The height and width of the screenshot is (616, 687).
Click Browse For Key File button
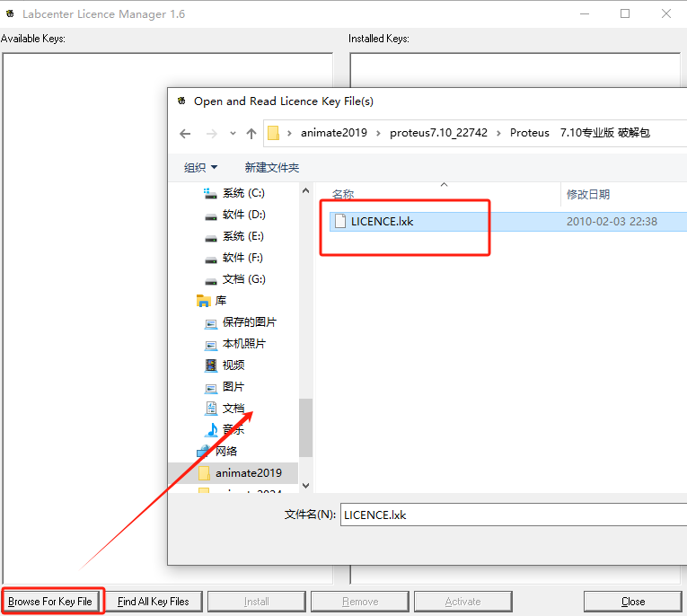(x=53, y=601)
